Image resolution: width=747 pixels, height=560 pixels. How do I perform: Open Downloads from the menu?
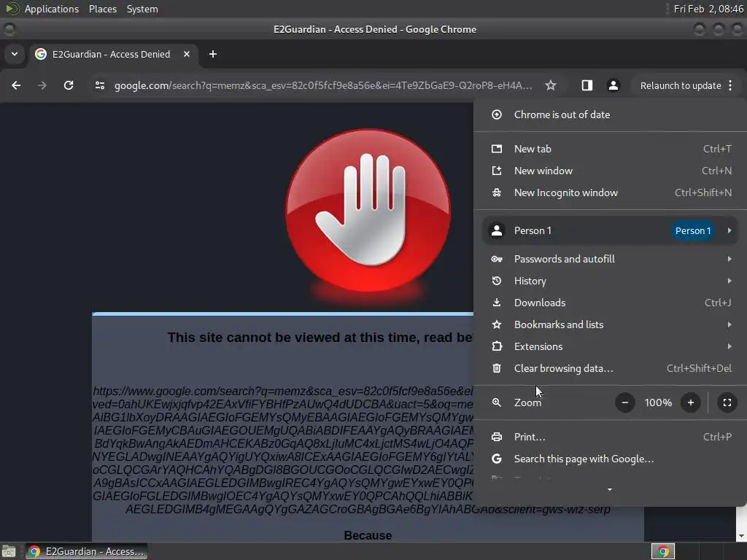pyautogui.click(x=611, y=303)
